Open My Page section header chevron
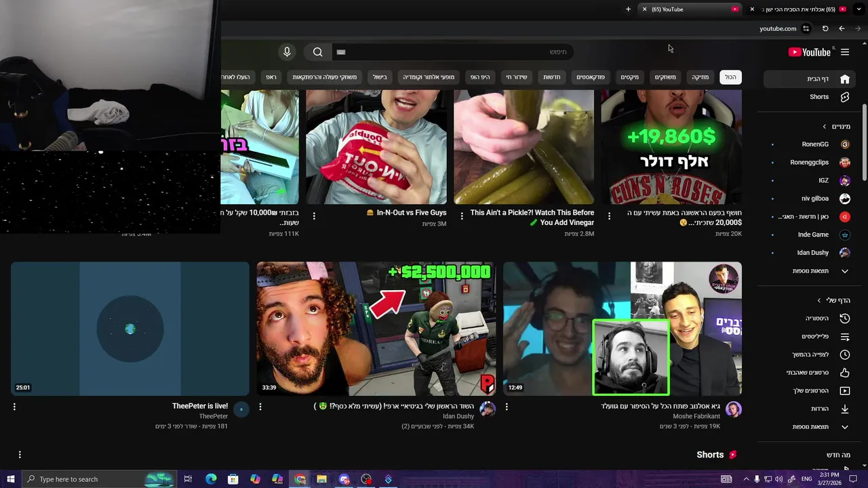Image resolution: width=868 pixels, height=488 pixels. (819, 300)
